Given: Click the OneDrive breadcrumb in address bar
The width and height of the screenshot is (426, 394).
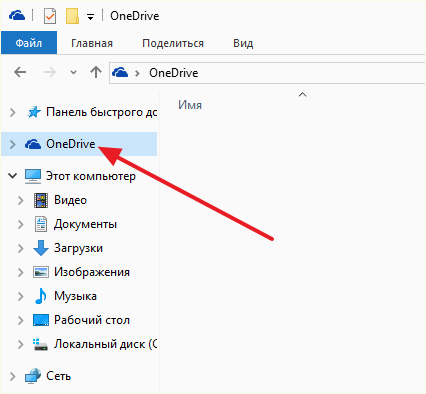Looking at the screenshot, I should 173,73.
